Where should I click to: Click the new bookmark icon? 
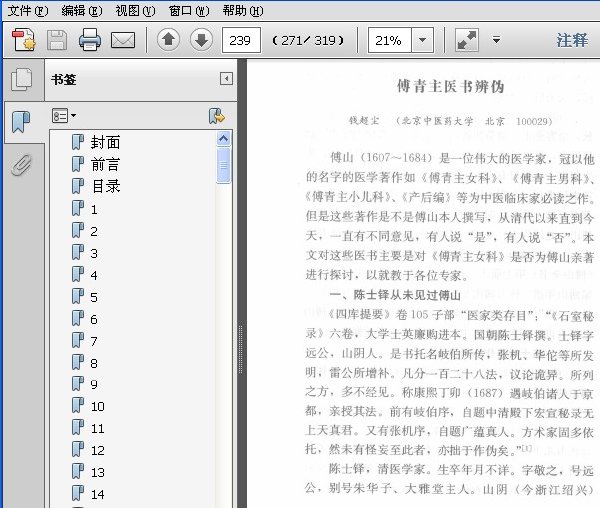(x=217, y=116)
